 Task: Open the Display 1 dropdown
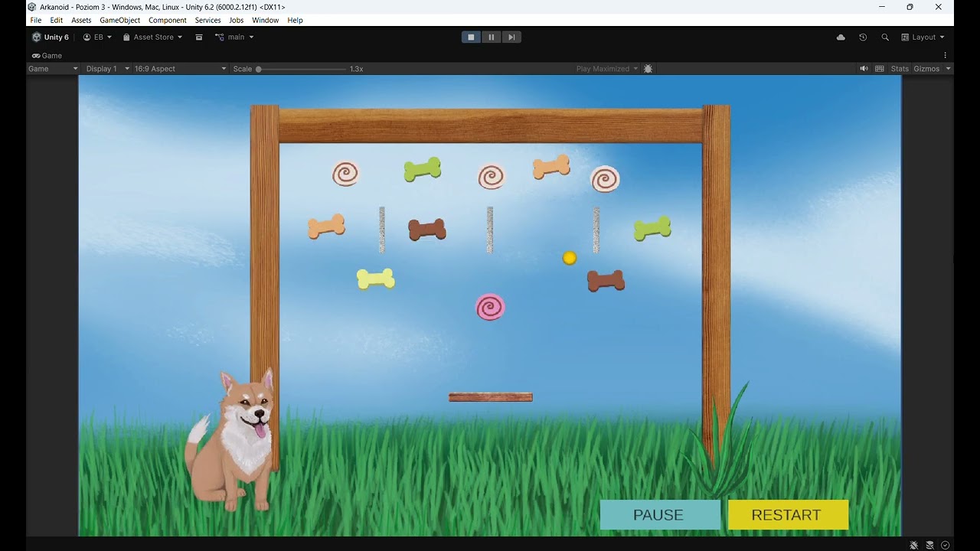[106, 69]
